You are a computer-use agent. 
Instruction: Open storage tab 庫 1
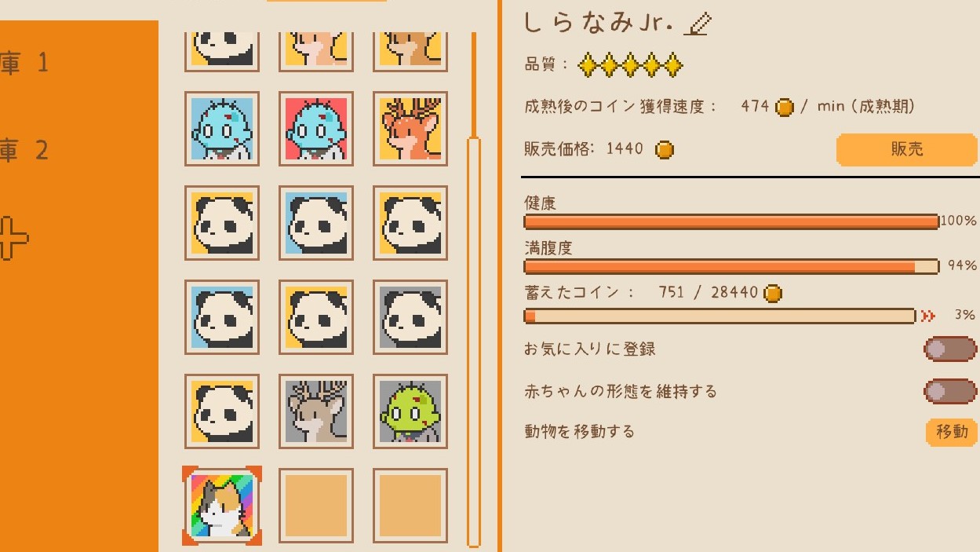click(24, 63)
